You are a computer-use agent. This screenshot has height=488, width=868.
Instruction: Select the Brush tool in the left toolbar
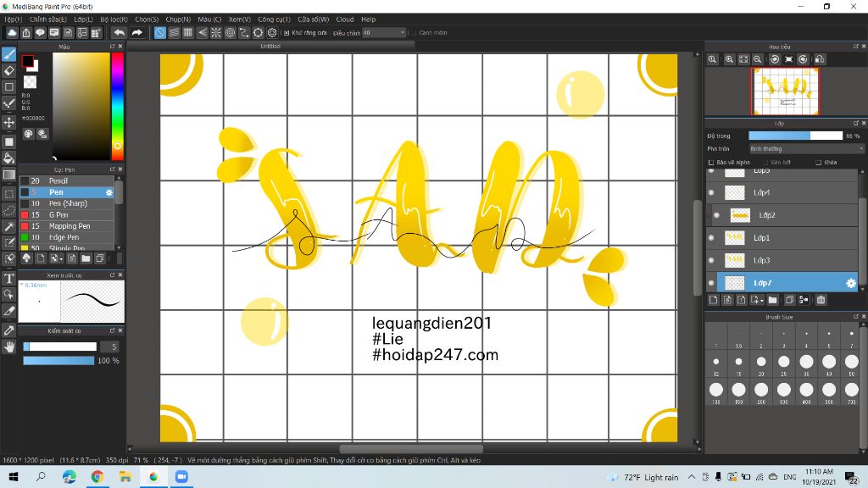coord(8,54)
